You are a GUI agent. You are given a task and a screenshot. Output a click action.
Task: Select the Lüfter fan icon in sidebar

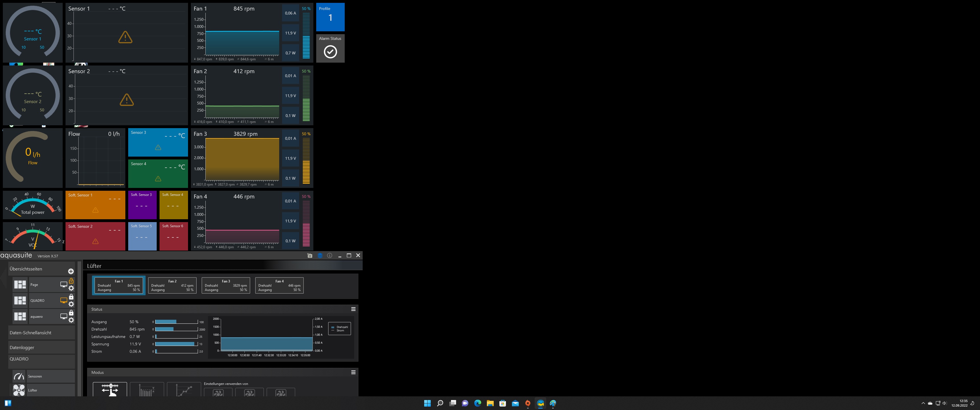click(x=19, y=390)
